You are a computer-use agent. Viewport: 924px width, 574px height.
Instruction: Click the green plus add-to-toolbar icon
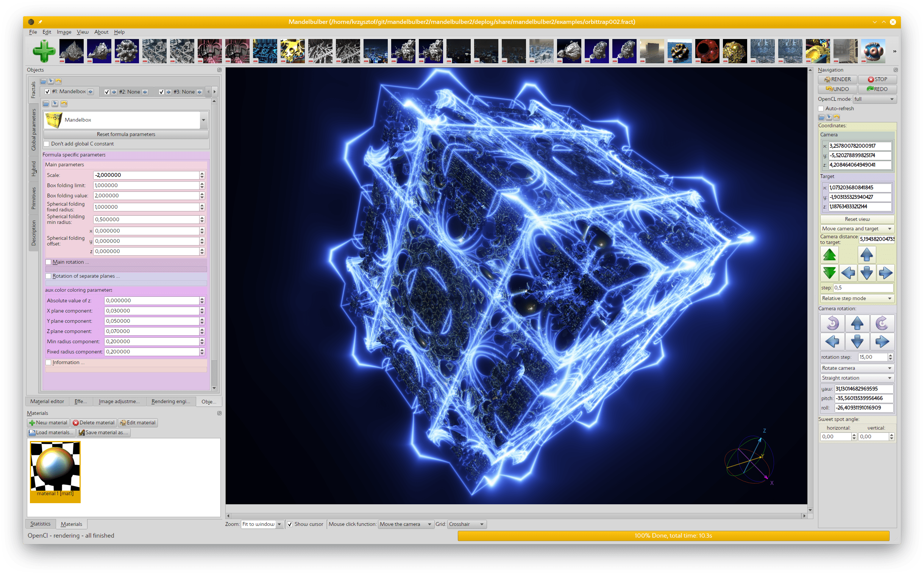[44, 51]
